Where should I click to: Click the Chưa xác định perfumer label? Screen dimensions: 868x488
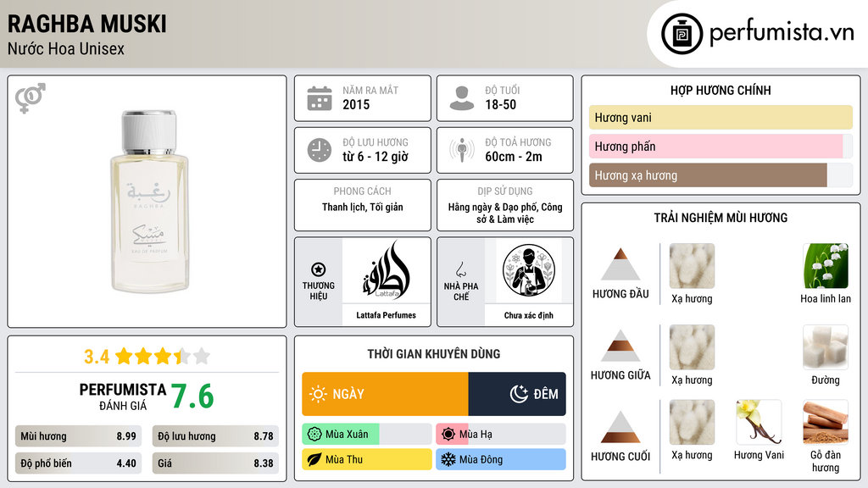coord(529,315)
